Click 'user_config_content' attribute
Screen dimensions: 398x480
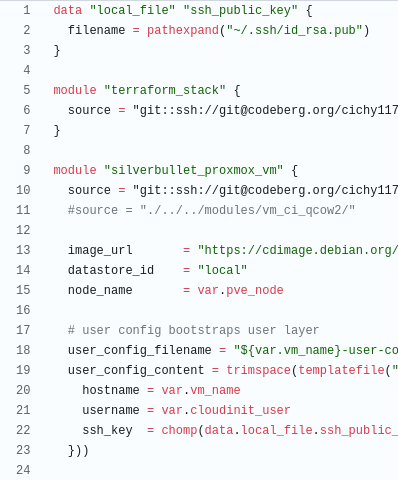click(136, 370)
